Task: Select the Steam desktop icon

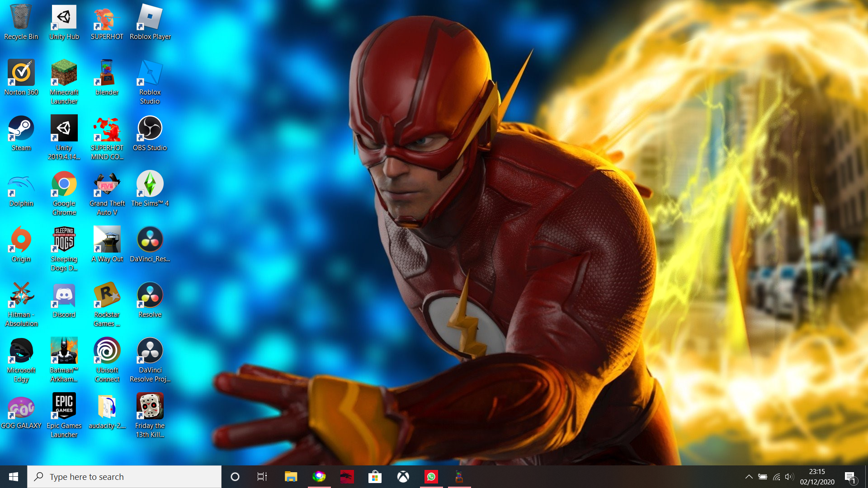Action: (21, 133)
